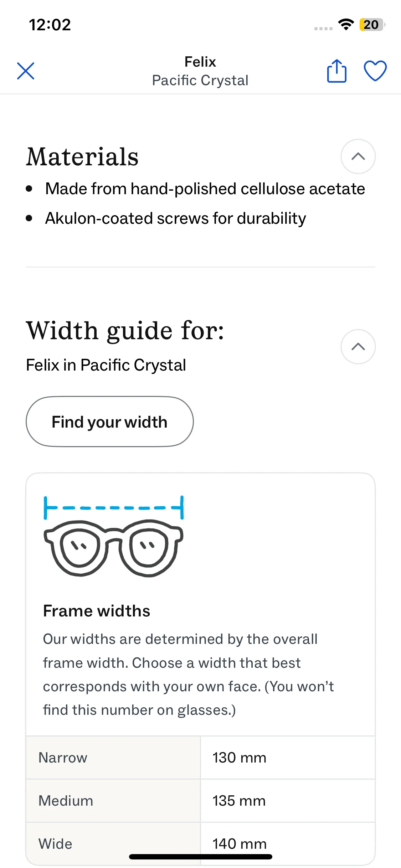Collapse the Width guide section
The height and width of the screenshot is (868, 401).
pyautogui.click(x=358, y=347)
